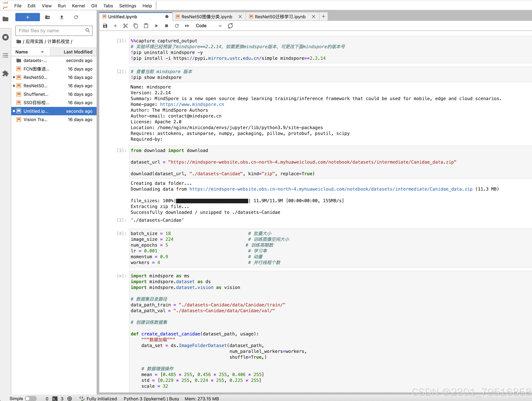Sort files by Last Modified column

[78, 52]
